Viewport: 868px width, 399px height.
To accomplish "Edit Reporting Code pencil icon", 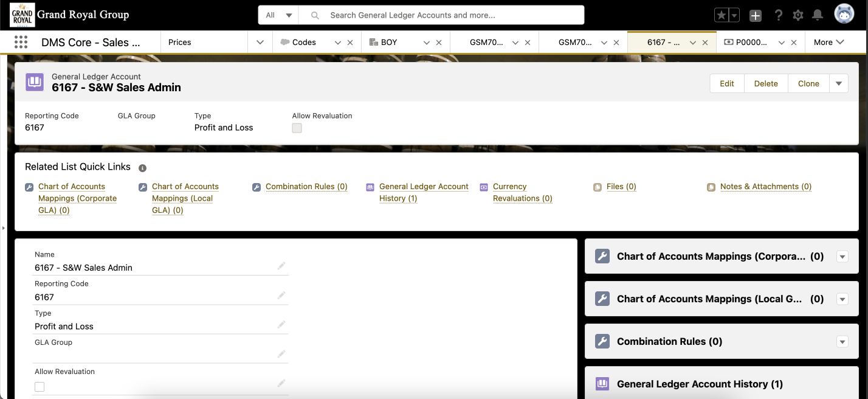I will click(x=281, y=295).
